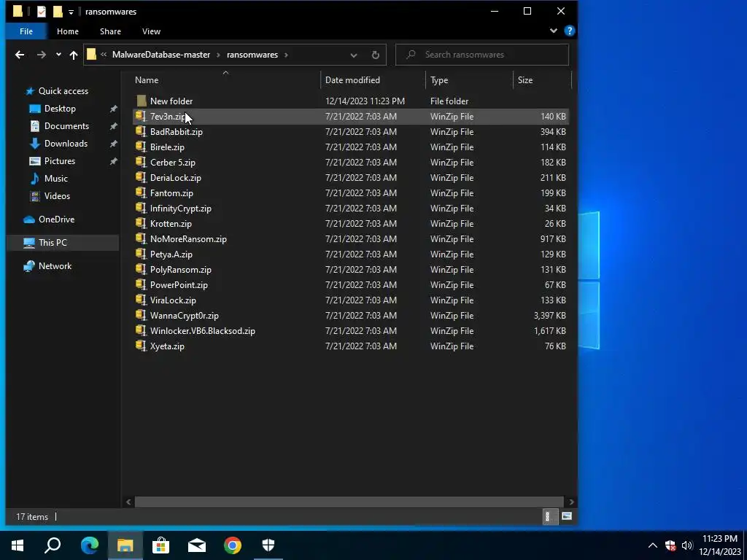Image resolution: width=747 pixels, height=560 pixels.
Task: Click the horizontal scrollbar track
Action: [x=349, y=502]
